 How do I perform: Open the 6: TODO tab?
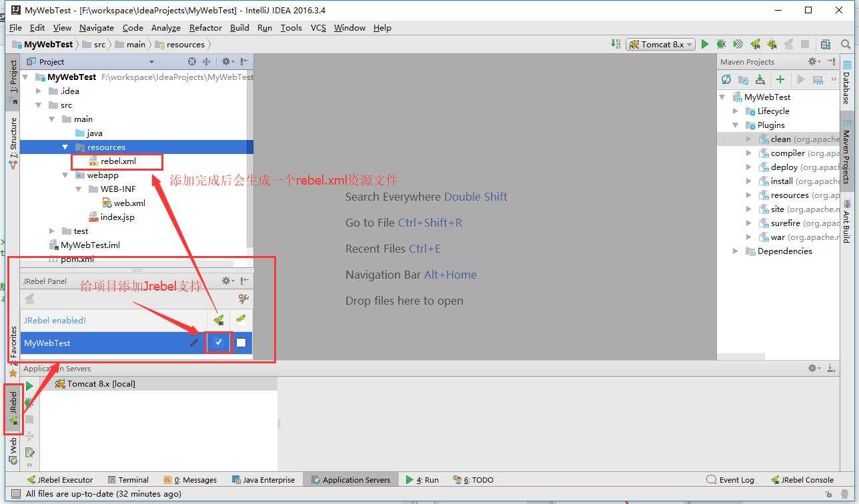(x=473, y=479)
